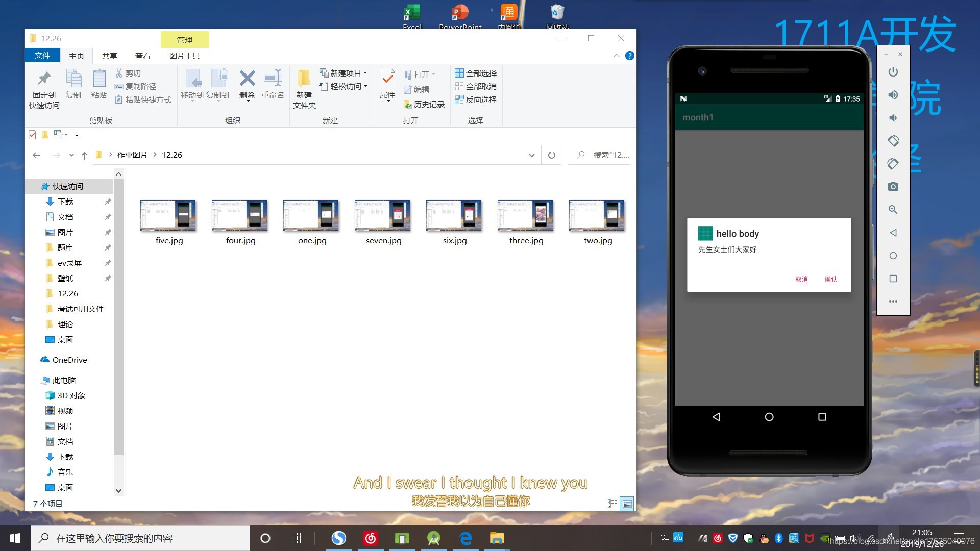Rotate emulator left with rotate icon
This screenshot has height=551, width=980.
click(x=893, y=141)
